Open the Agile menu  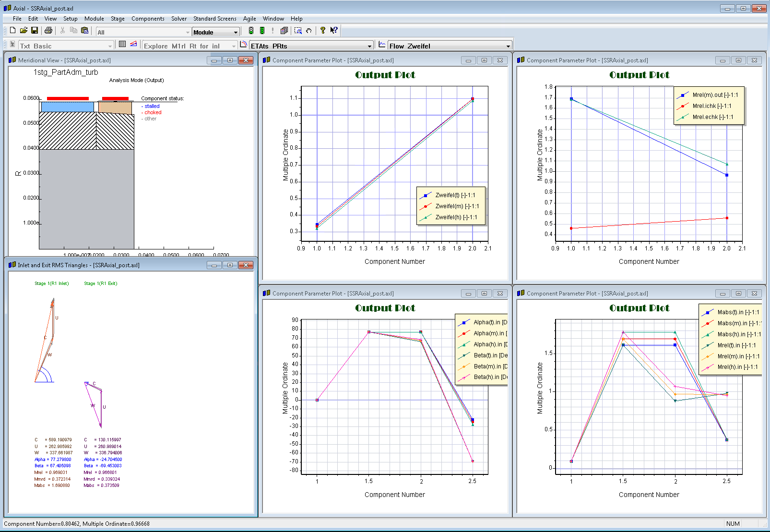[x=249, y=19]
